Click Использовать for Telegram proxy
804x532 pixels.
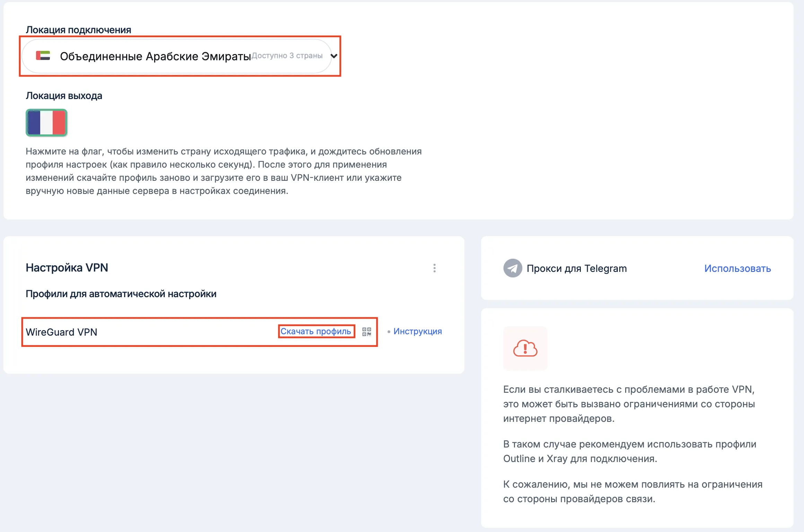(x=737, y=268)
